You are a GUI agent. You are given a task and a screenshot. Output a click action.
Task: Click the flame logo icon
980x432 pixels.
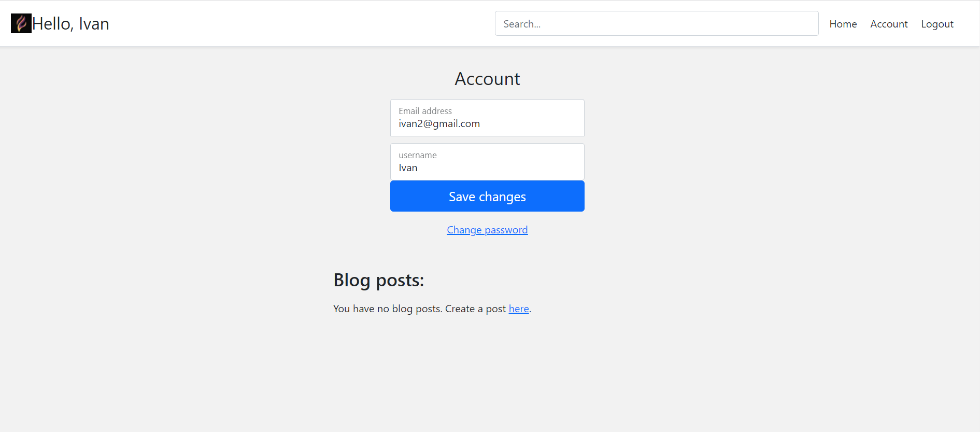point(21,23)
